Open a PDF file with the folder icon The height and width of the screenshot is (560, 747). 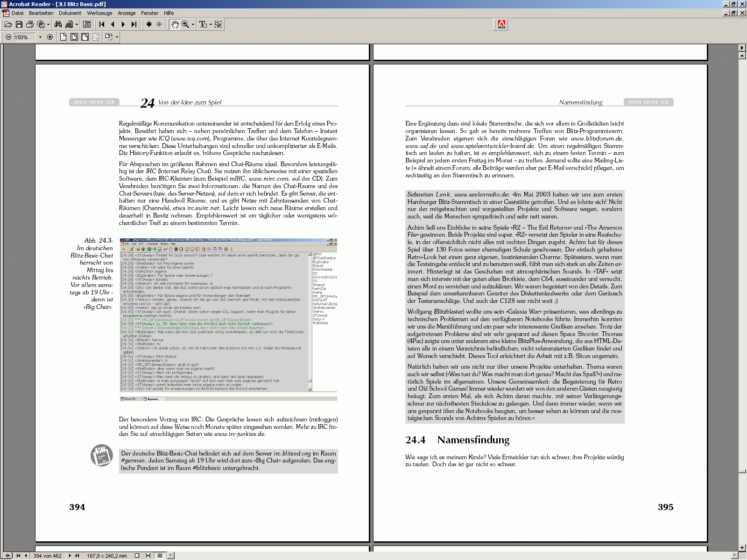pyautogui.click(x=8, y=24)
